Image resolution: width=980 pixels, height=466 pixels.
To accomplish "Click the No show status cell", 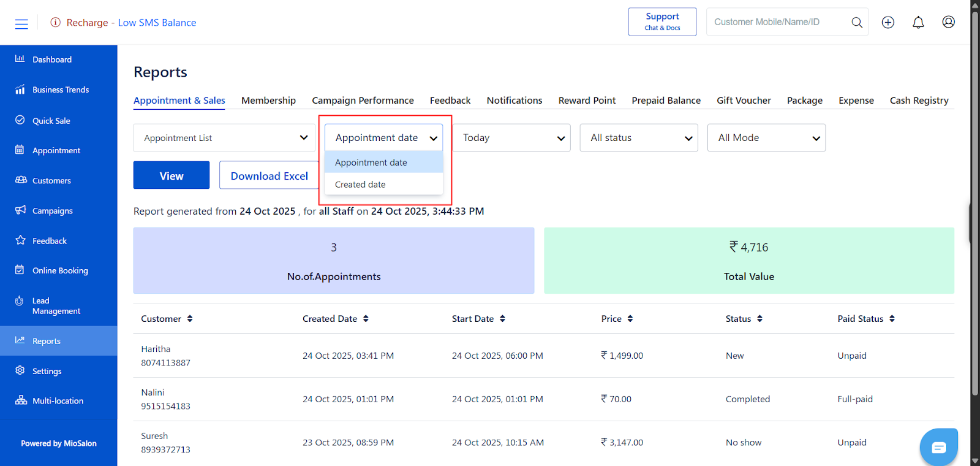I will point(744,443).
